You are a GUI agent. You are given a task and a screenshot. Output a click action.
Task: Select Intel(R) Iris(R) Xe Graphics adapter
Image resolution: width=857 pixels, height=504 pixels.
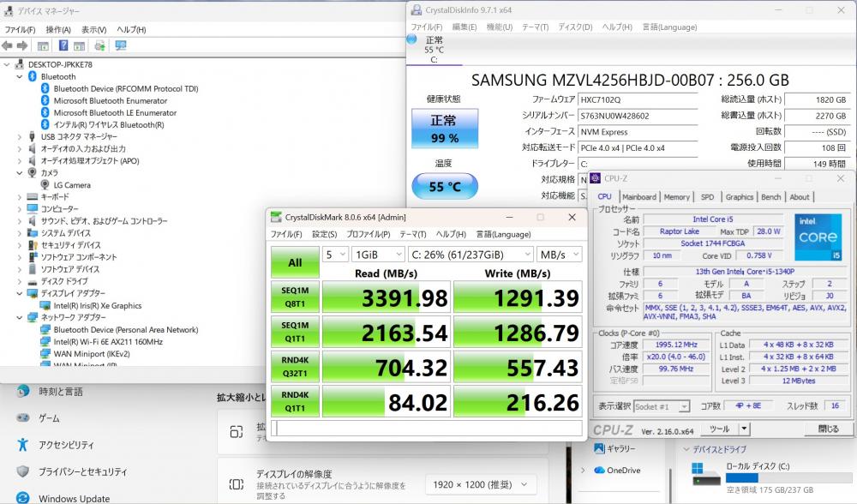[97, 305]
